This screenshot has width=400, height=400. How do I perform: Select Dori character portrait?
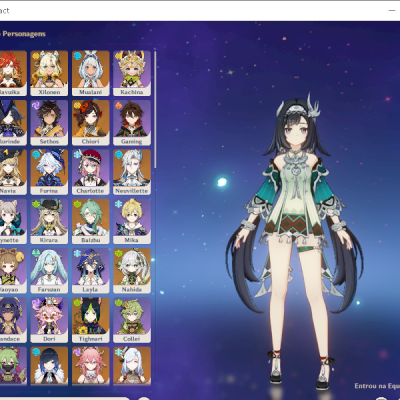pyautogui.click(x=49, y=320)
